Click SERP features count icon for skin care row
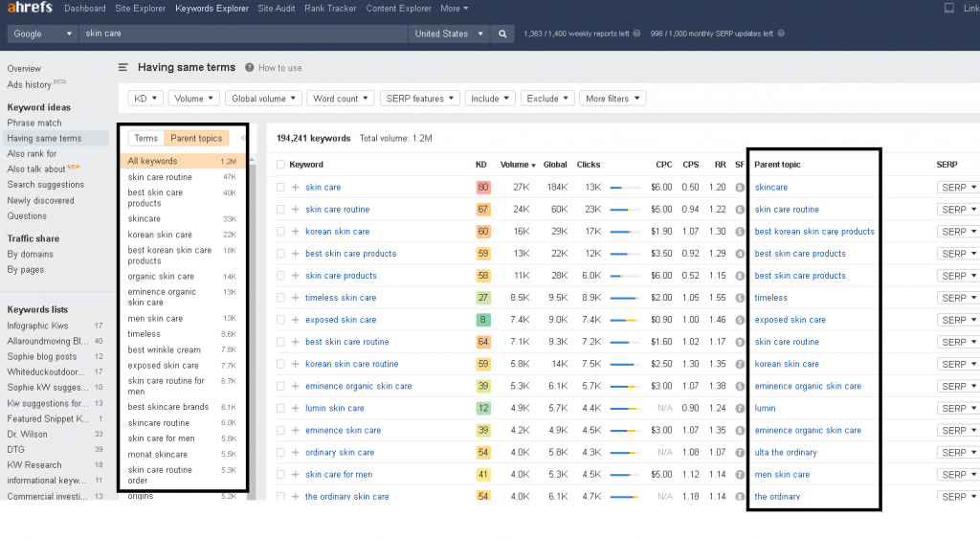This screenshot has width=980, height=539. coord(740,187)
